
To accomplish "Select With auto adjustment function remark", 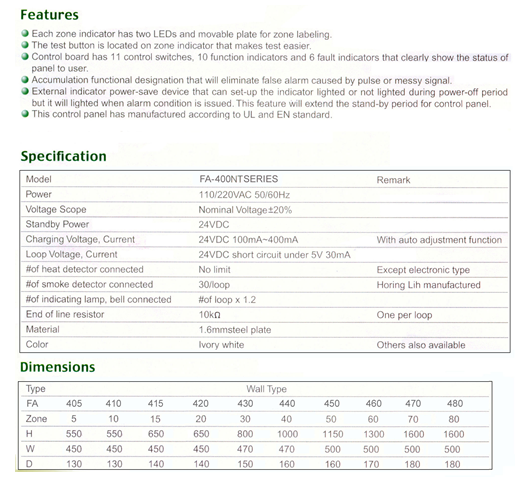I will (439, 240).
